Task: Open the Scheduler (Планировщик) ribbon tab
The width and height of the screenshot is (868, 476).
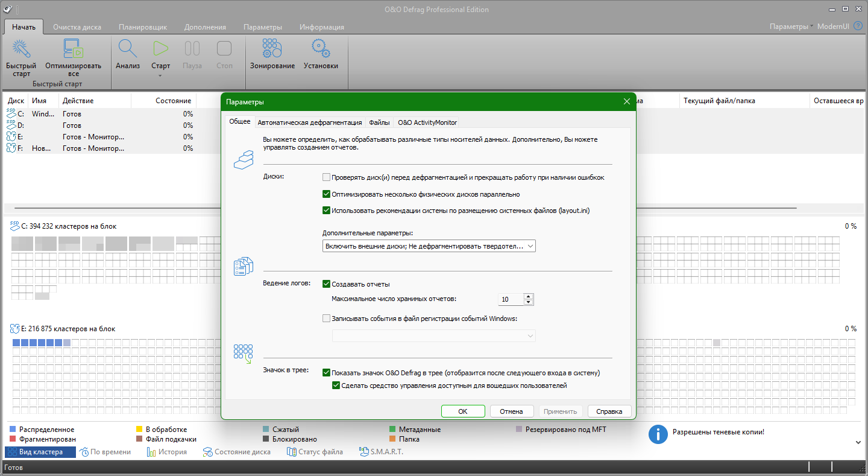Action: (x=143, y=27)
